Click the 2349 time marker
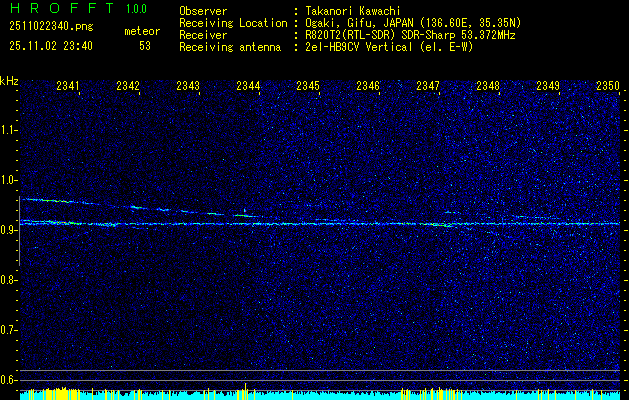This screenshot has width=629, height=400. click(x=548, y=85)
